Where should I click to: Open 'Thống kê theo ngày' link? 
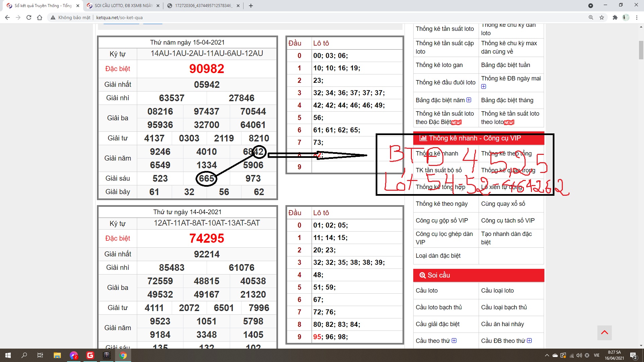pos(441,204)
